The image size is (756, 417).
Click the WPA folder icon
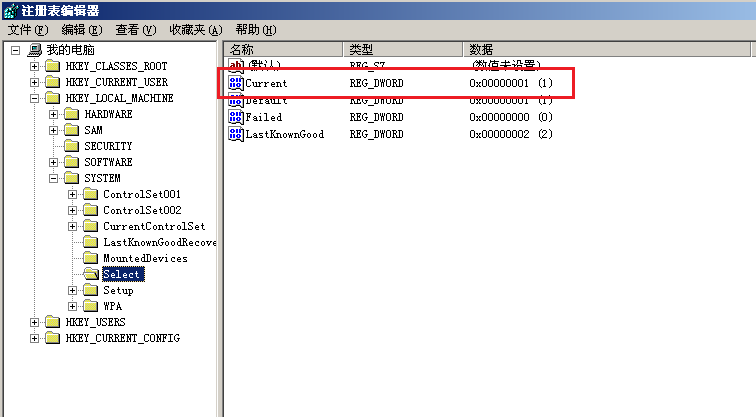[x=91, y=306]
